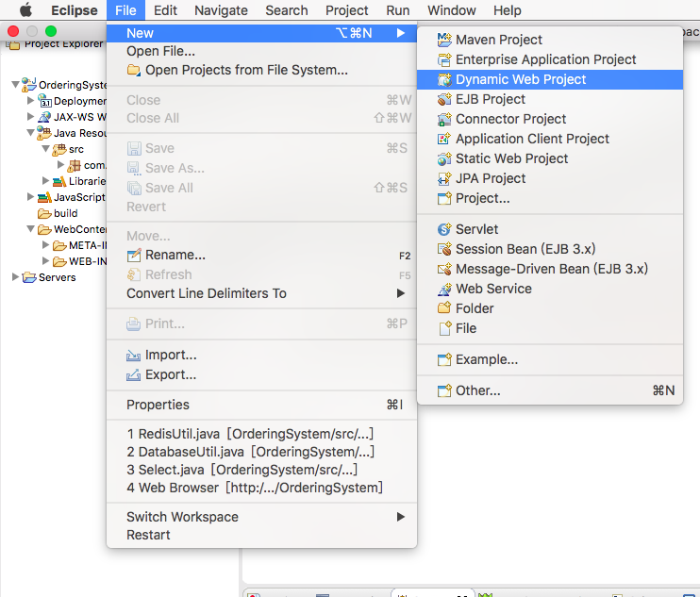Click the Folder icon in New submenu
Viewport: 700px width, 597px height.
(x=444, y=308)
